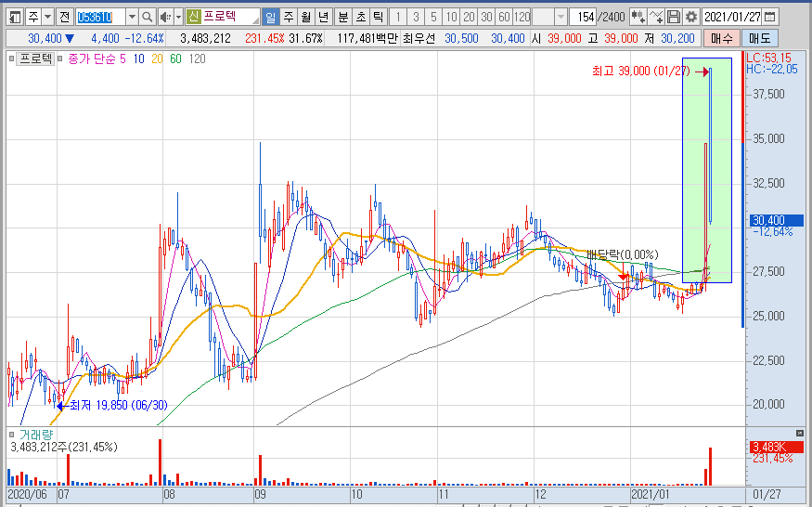Click the 매도 sell button
Image resolution: width=812 pixels, height=507 pixels.
coord(760,38)
